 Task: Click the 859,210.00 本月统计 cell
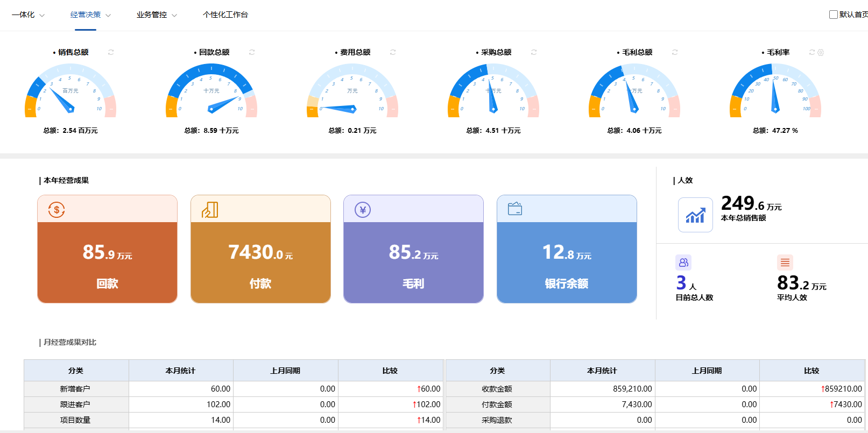[602, 389]
